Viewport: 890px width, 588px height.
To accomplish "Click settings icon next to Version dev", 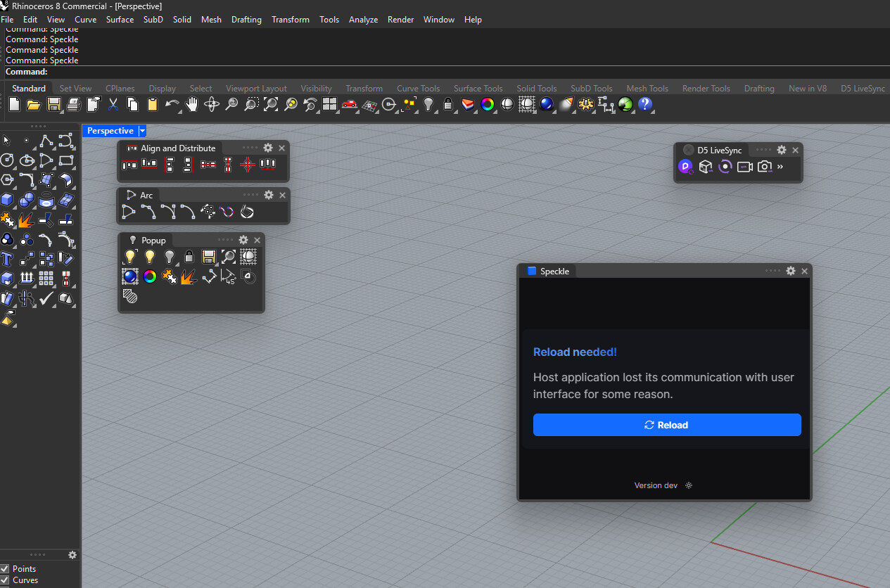I will tap(689, 485).
